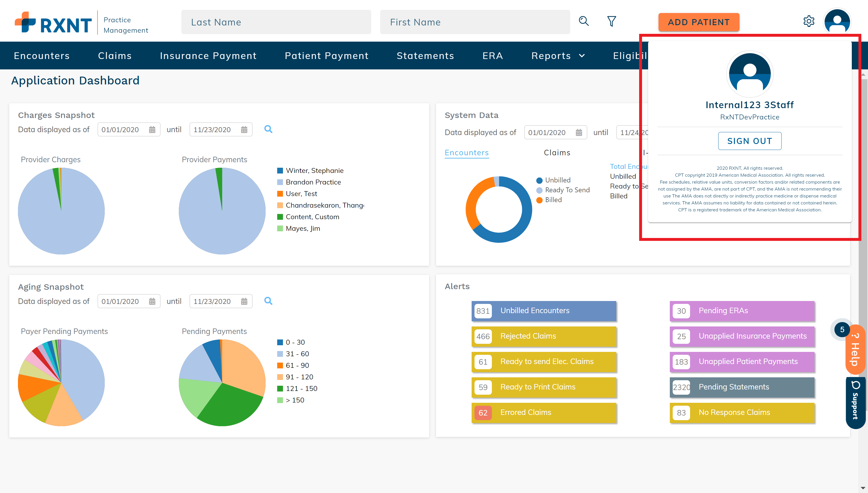The height and width of the screenshot is (493, 868).
Task: Click the SIGN OUT button
Action: pos(749,141)
